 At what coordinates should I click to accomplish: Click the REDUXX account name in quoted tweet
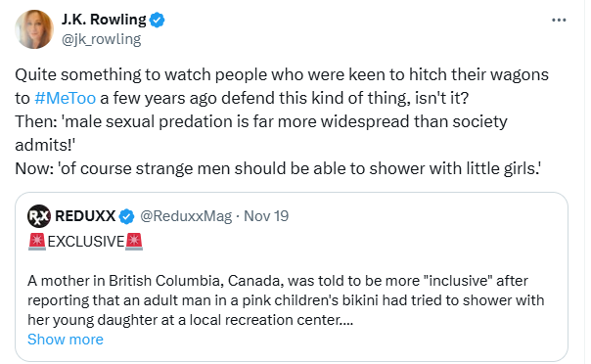pyautogui.click(x=85, y=216)
